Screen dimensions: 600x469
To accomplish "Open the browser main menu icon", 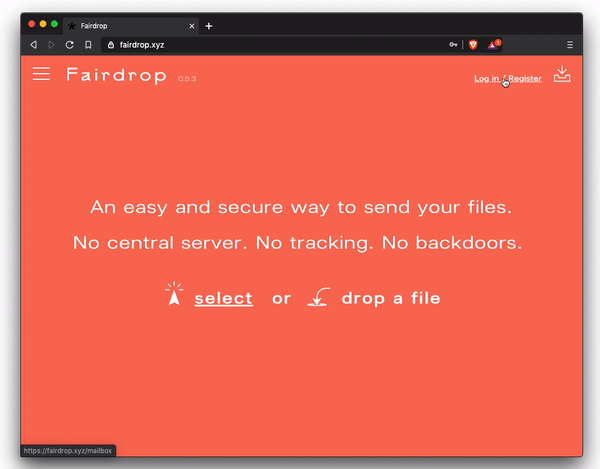I will point(570,45).
